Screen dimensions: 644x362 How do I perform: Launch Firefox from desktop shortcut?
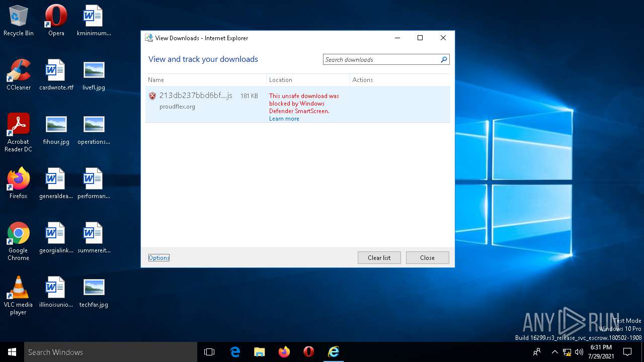[x=18, y=184]
